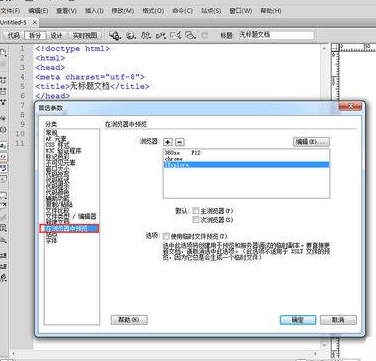376x361 pixels.
Task: Click the 标题 title input field
Action: coord(276,35)
